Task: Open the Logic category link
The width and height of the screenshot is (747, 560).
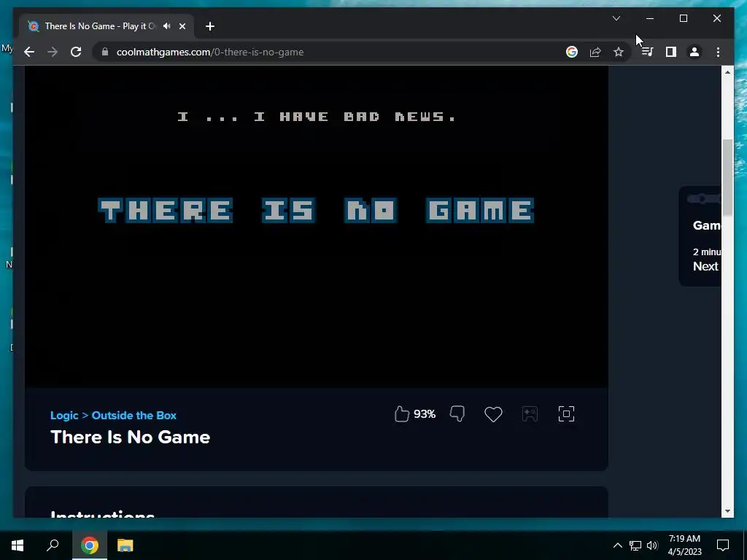Action: coord(64,415)
